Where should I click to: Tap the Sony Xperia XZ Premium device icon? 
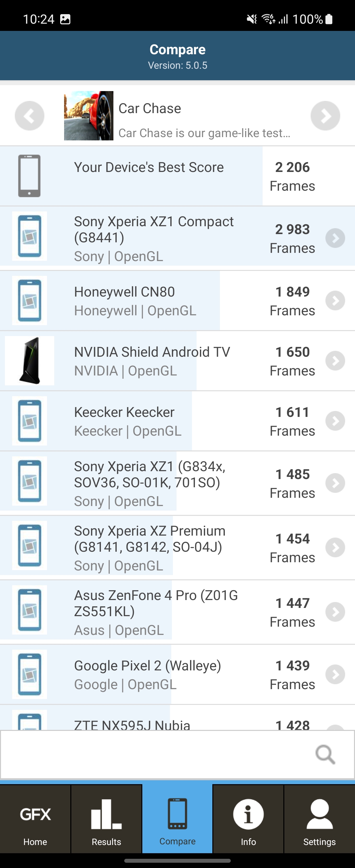30,545
